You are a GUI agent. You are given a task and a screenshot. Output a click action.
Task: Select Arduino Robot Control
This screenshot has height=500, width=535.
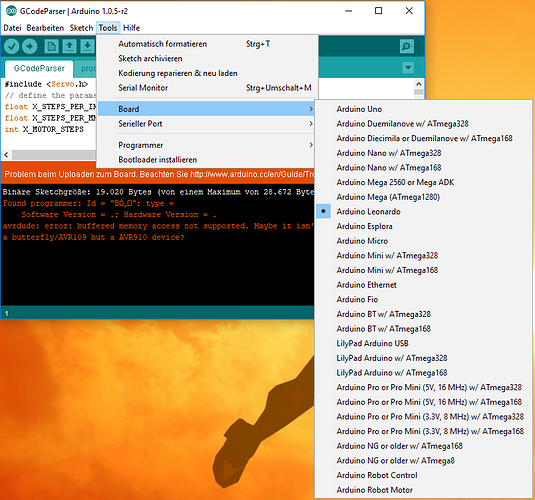[424, 476]
